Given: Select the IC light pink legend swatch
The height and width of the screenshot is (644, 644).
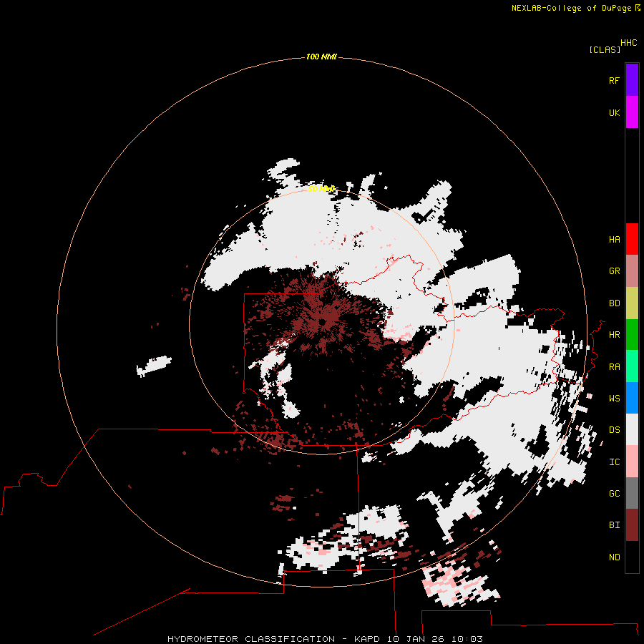Looking at the screenshot, I should click(x=632, y=462).
